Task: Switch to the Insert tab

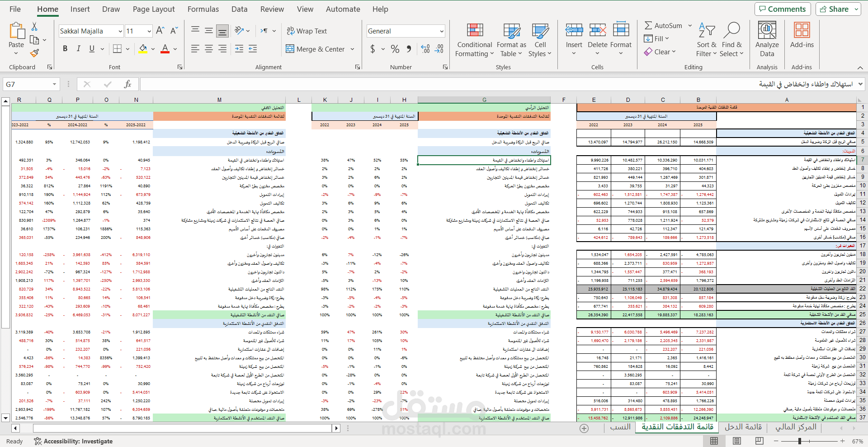Action: click(80, 9)
